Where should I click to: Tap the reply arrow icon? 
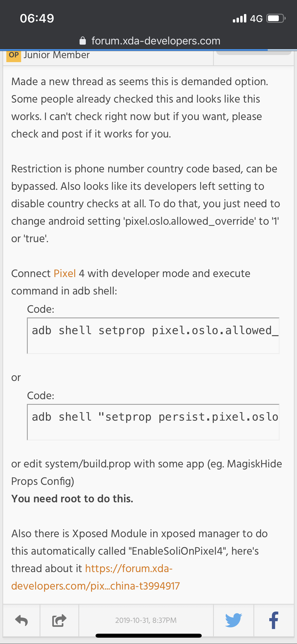21,620
